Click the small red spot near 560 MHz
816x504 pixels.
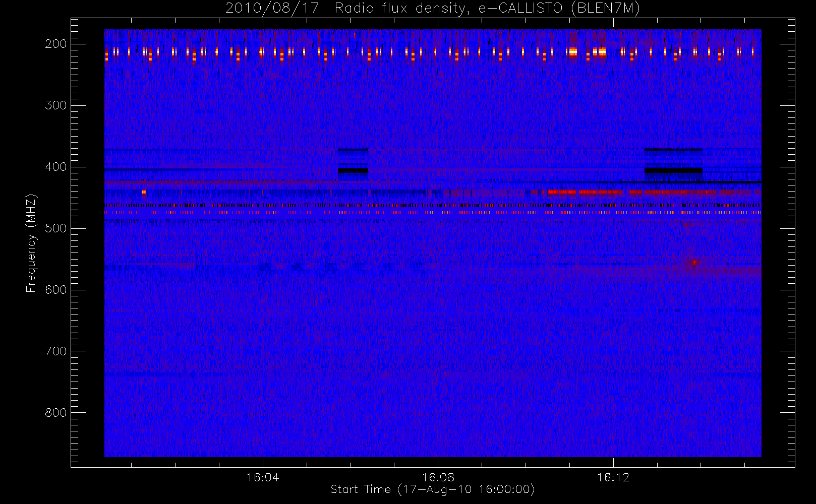click(x=694, y=262)
